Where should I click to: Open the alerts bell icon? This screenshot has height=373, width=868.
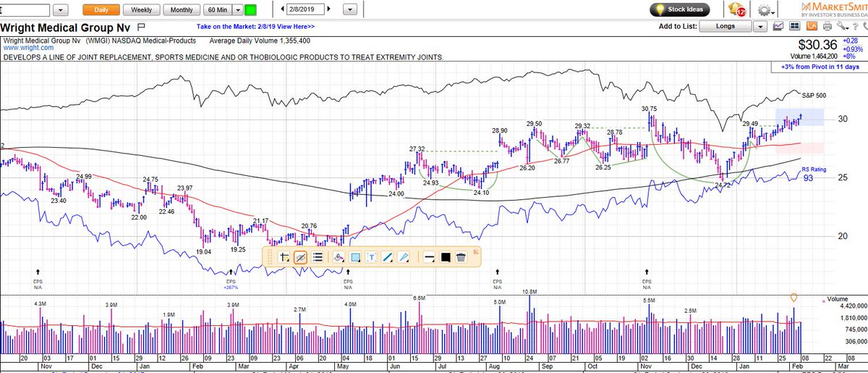pos(738,10)
